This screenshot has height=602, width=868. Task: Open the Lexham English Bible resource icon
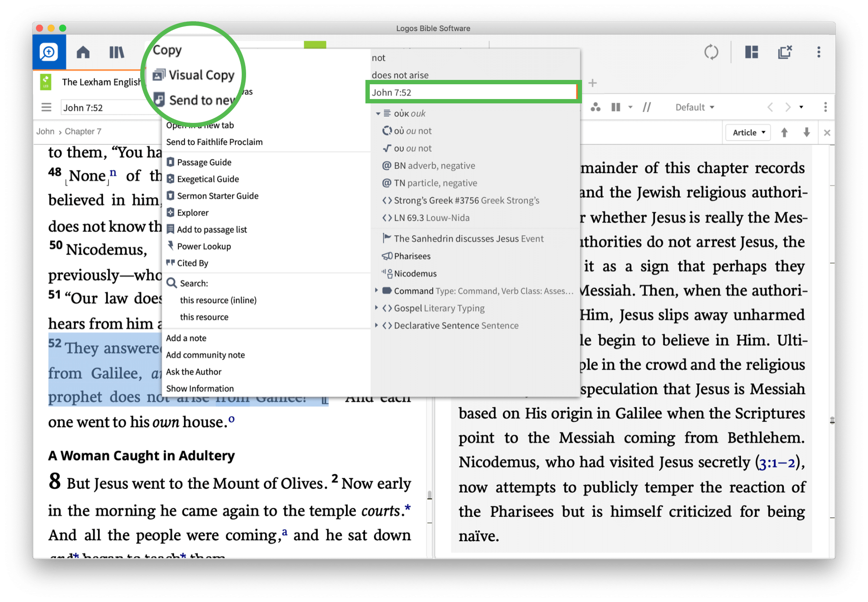[x=46, y=82]
